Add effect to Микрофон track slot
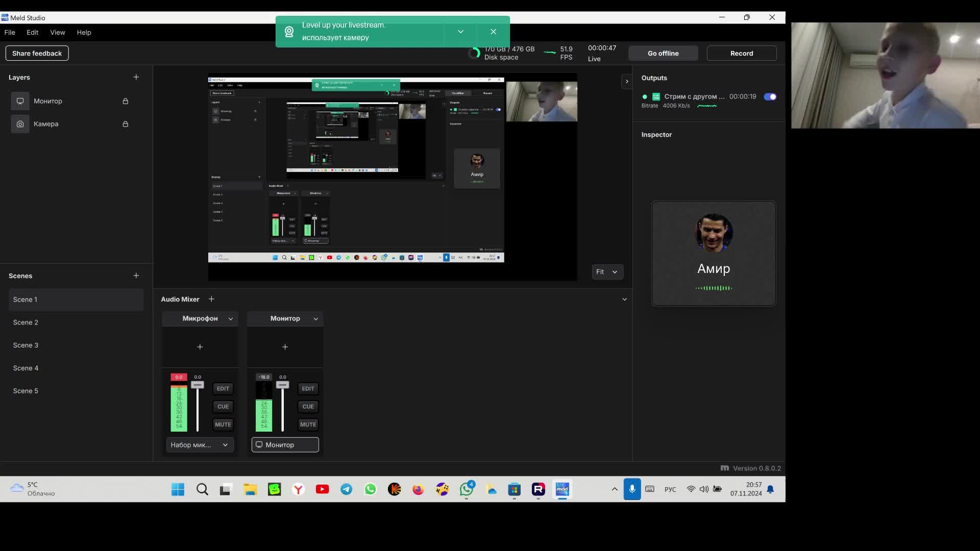Image resolution: width=980 pixels, height=551 pixels. [x=200, y=347]
